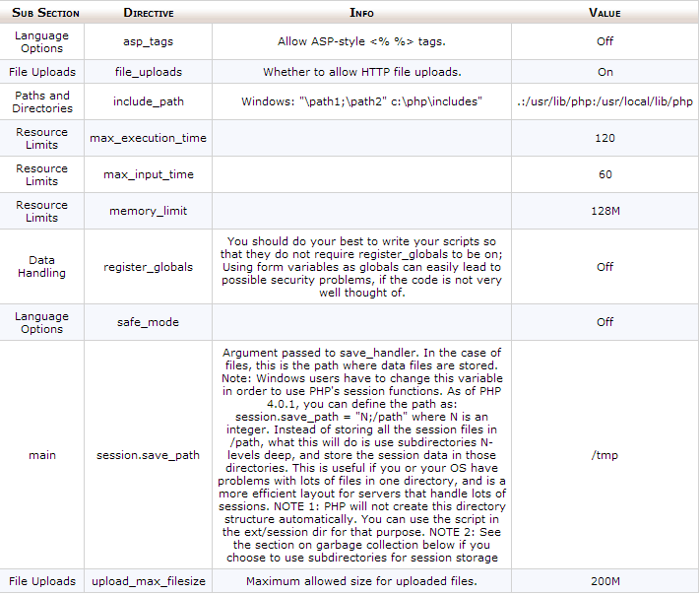Click the include_path value with /usr/lib/php
The image size is (700, 594).
point(605,101)
